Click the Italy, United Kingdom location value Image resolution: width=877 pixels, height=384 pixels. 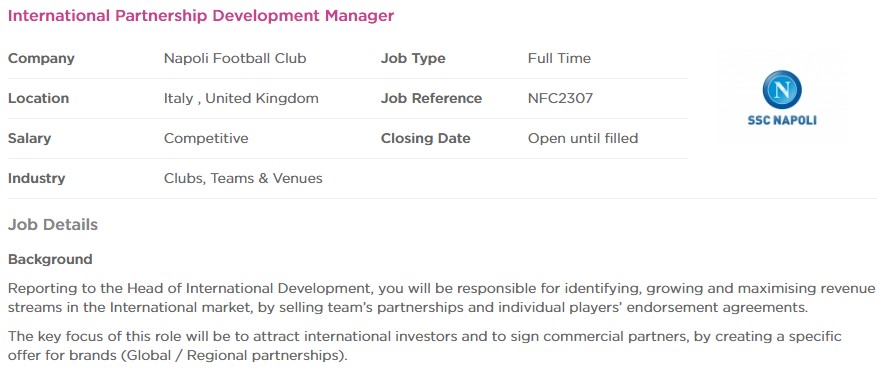[x=241, y=98]
